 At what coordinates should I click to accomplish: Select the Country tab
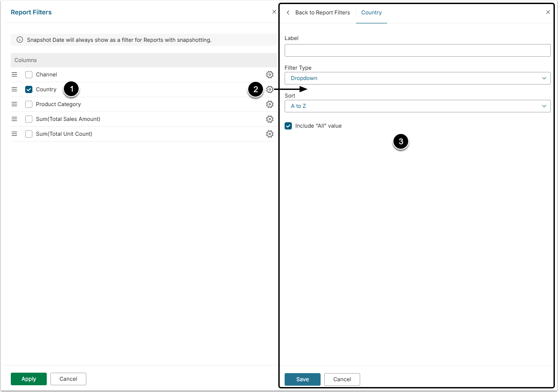(x=371, y=13)
